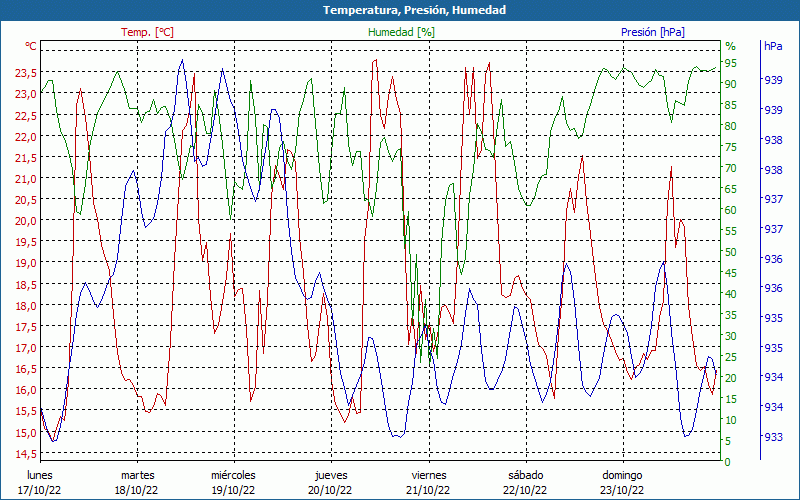The image size is (800, 500).
Task: Select the "jueves" day label
Action: click(x=331, y=476)
